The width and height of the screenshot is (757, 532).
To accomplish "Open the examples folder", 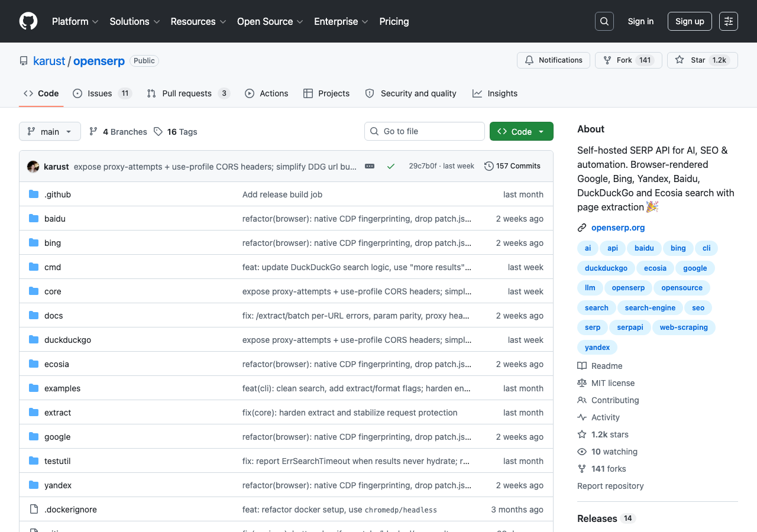I will [62, 388].
